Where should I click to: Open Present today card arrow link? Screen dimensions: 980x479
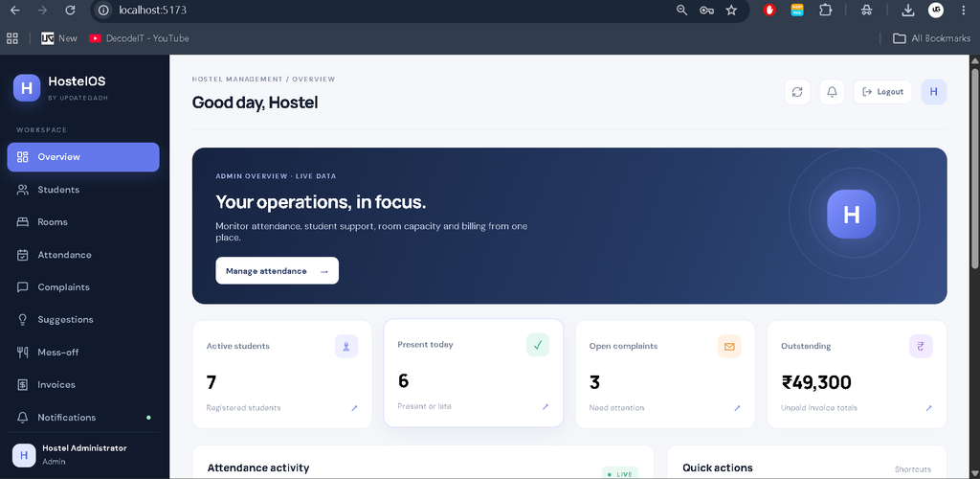tap(545, 406)
